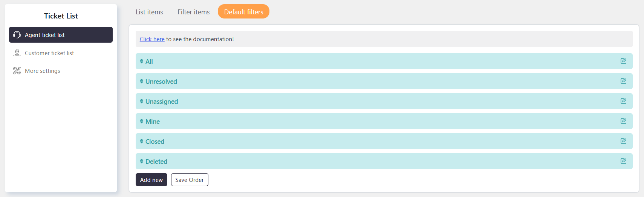Click the headset icon for Agent ticket list
This screenshot has width=644, height=197.
point(17,35)
